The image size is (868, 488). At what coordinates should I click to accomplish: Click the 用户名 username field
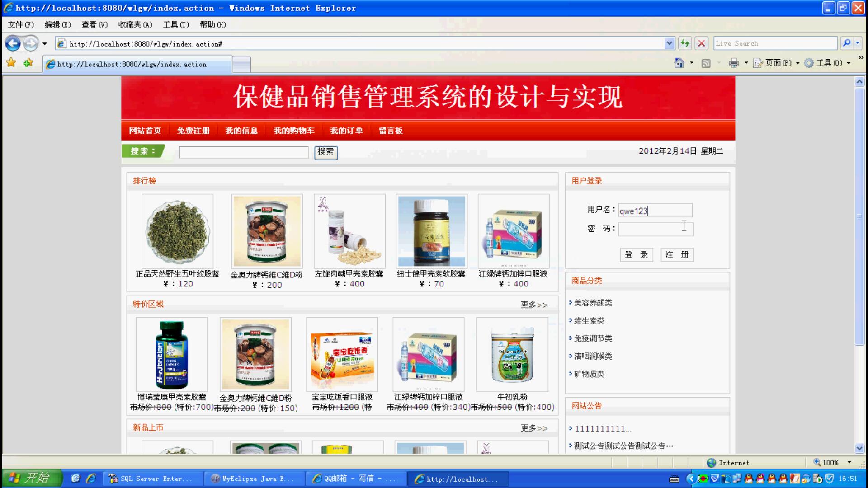[655, 211]
